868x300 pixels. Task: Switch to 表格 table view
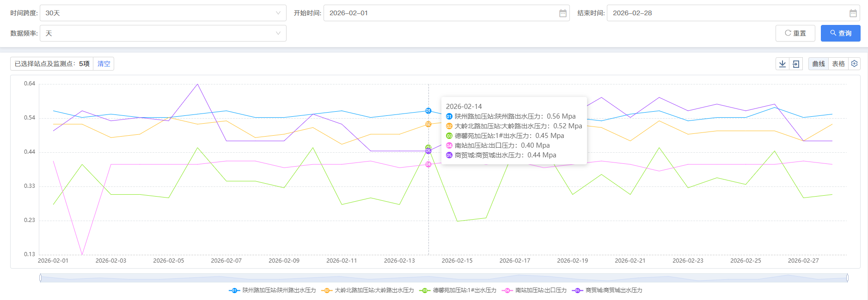tap(838, 64)
